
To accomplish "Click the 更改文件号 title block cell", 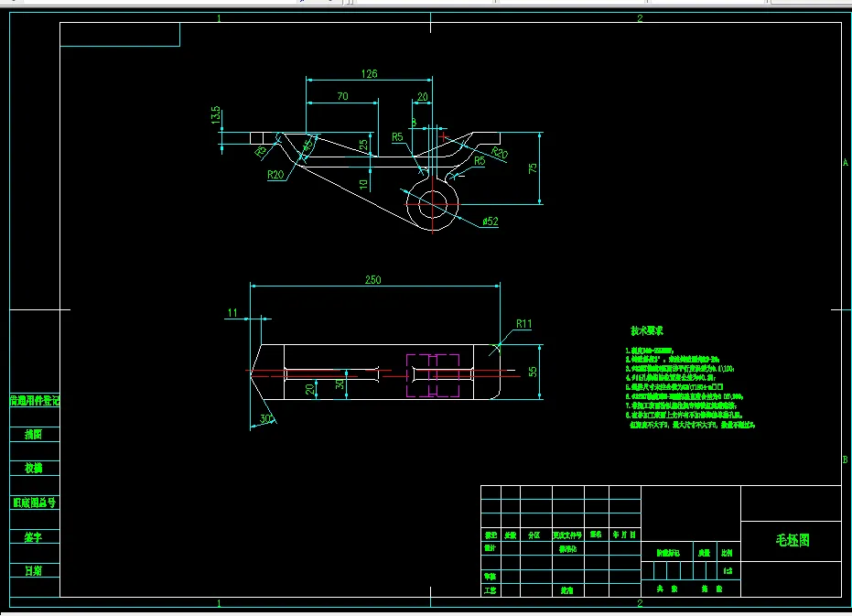I will (x=567, y=535).
